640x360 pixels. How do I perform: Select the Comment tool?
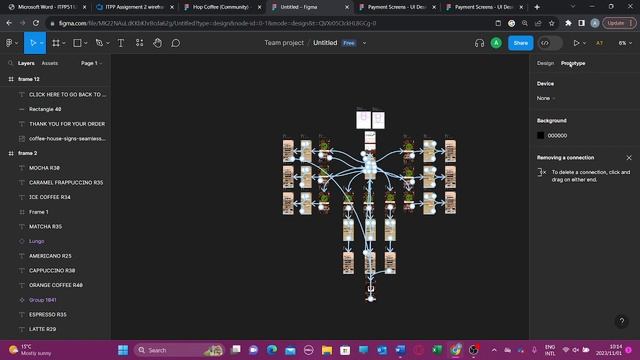(x=176, y=43)
